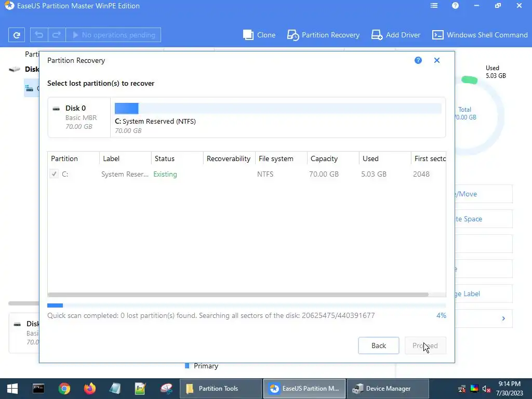Select the Disk 0 Basic MBR box
This screenshot has height=399, width=532.
[79, 117]
